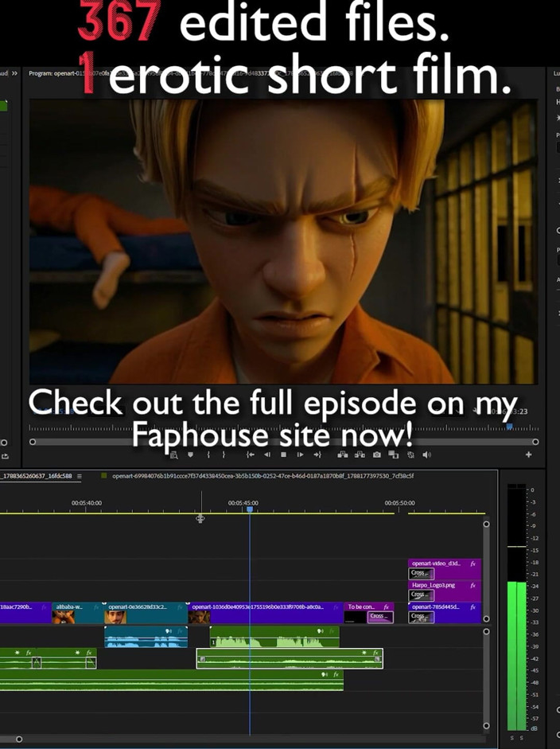Select the Harpo_Logo3.png clip
Viewport: 560px width, 749px height.
click(x=445, y=591)
